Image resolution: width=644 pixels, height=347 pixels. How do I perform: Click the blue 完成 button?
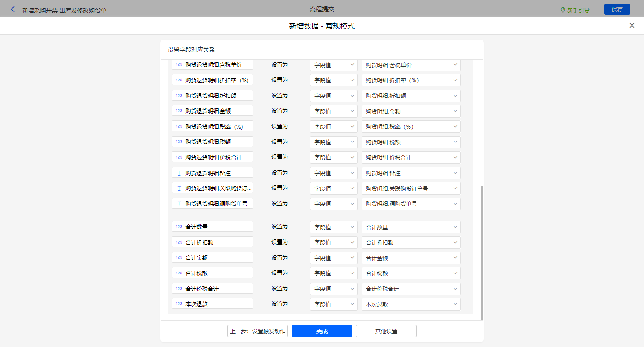coord(322,331)
